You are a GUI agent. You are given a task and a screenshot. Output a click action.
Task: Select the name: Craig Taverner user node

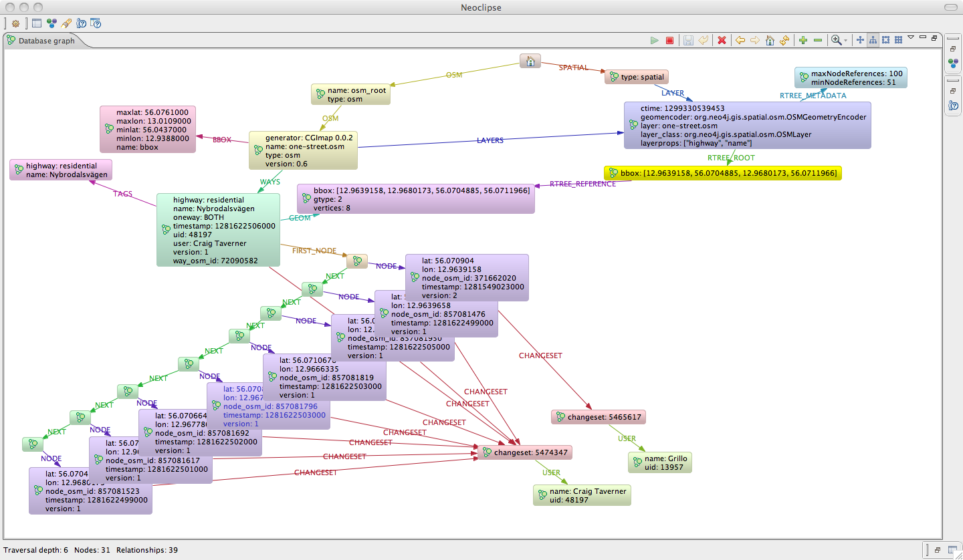pyautogui.click(x=582, y=495)
